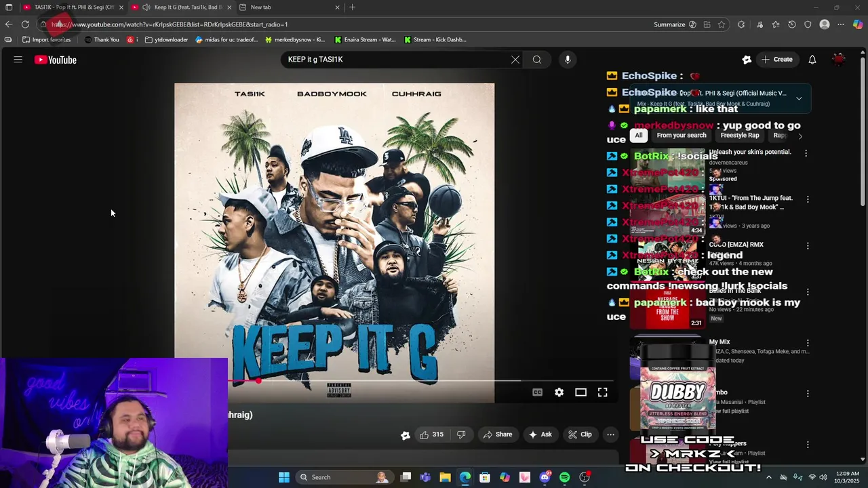Switch to the Keep It G browser tab
This screenshot has width=868, height=488.
182,7
